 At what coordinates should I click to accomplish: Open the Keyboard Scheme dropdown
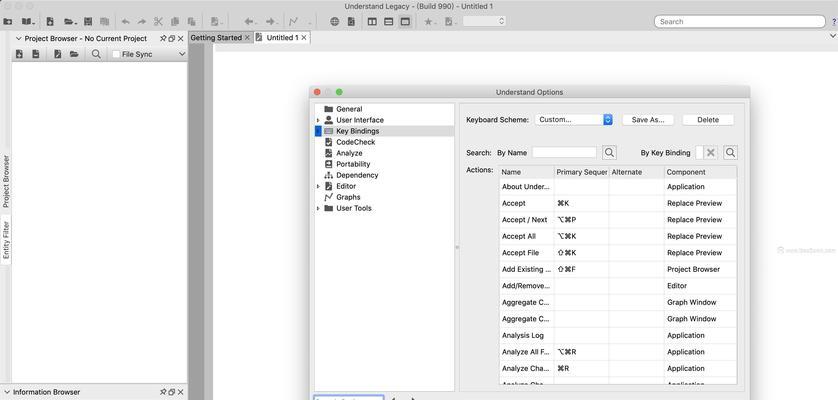[573, 120]
